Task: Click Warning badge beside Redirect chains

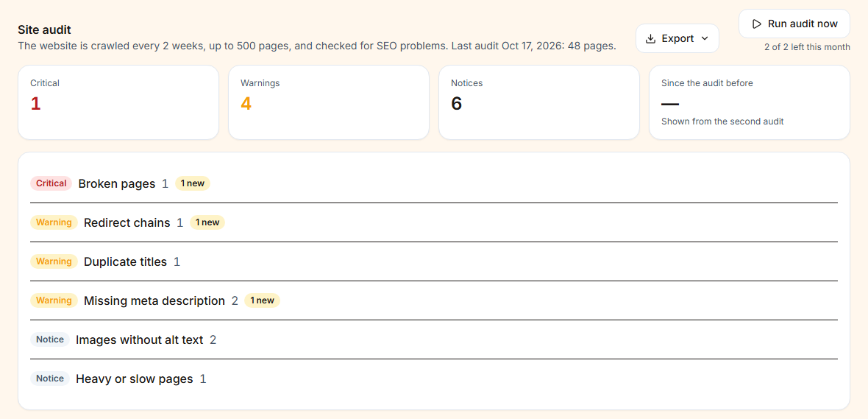Action: point(54,223)
